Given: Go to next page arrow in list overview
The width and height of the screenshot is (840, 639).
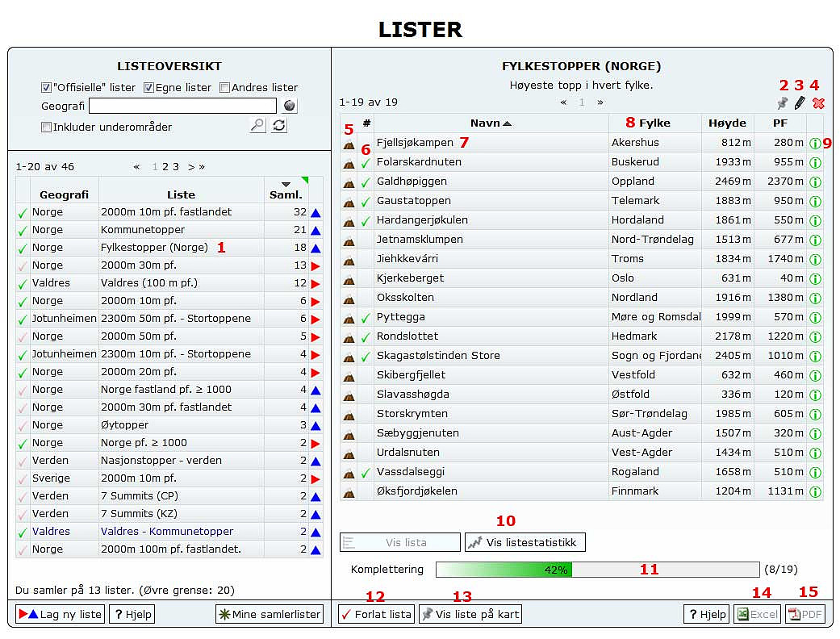Looking at the screenshot, I should tap(190, 167).
